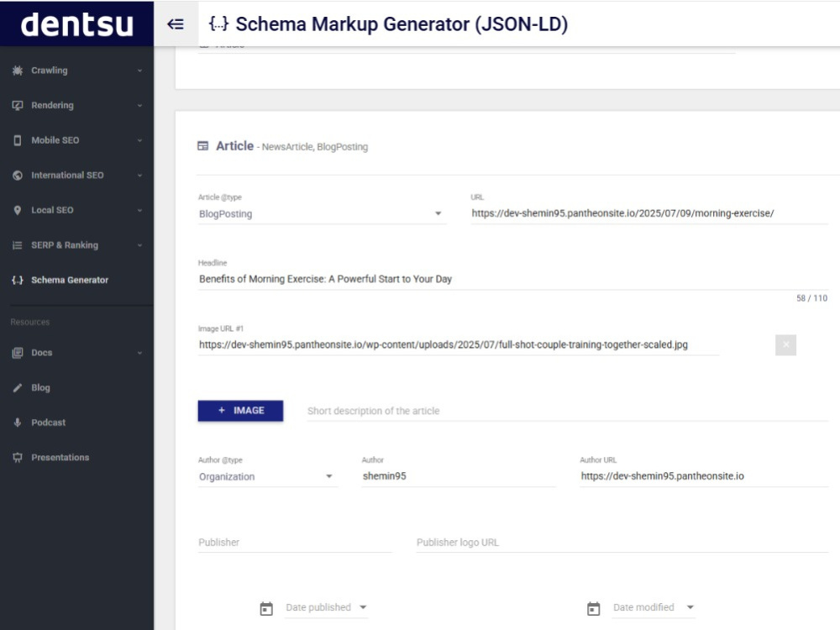
Task: Click the Rendering monitor icon
Action: (18, 105)
